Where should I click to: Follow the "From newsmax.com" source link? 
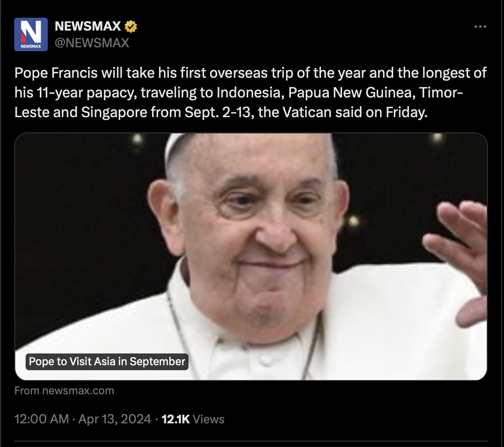coord(64,390)
